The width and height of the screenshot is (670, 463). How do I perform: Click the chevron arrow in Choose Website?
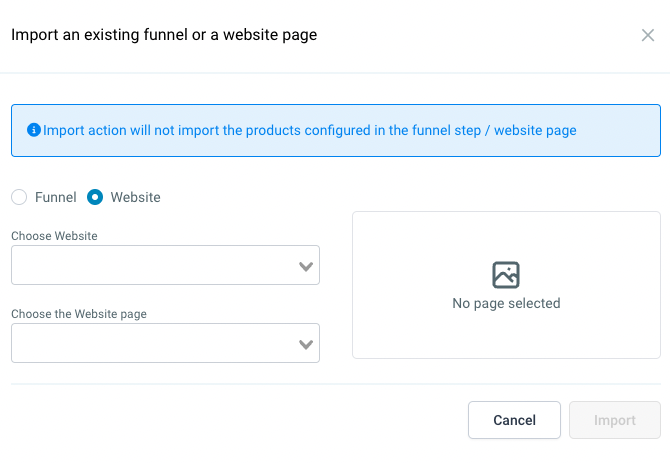click(307, 266)
